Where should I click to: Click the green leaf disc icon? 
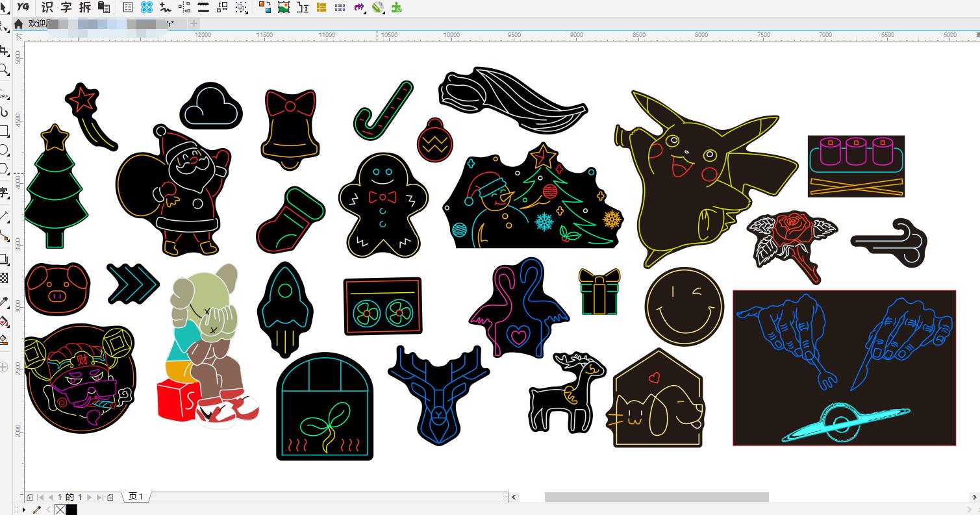click(x=378, y=7)
